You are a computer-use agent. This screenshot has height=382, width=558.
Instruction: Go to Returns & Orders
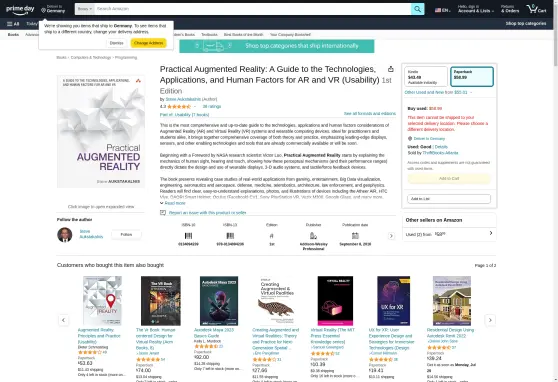[510, 9]
